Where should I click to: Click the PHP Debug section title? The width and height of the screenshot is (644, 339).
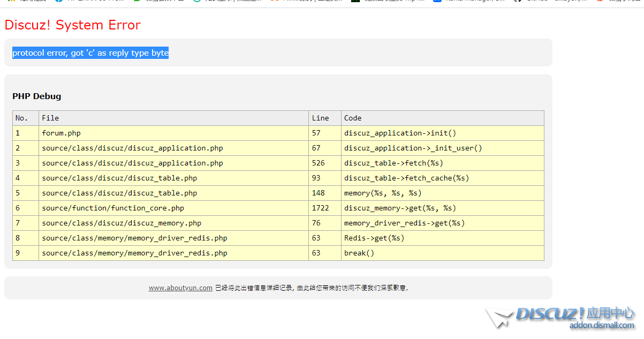point(37,96)
